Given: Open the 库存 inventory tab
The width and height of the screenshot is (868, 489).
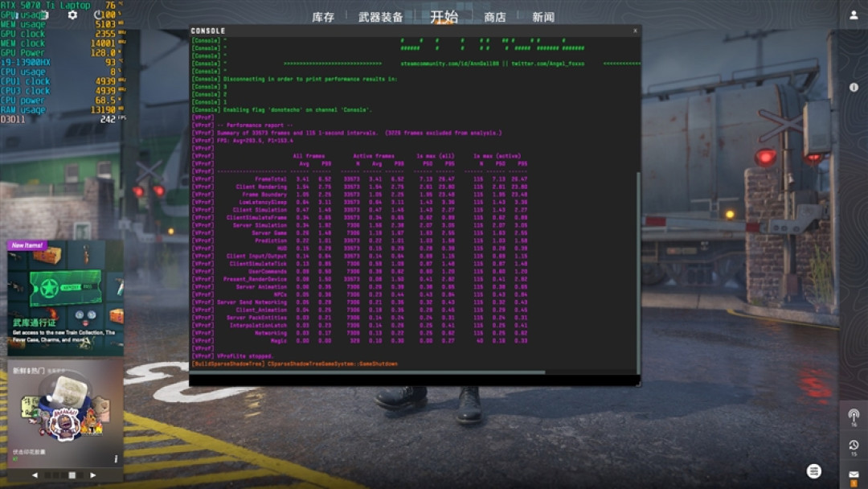Looking at the screenshot, I should click(x=323, y=17).
